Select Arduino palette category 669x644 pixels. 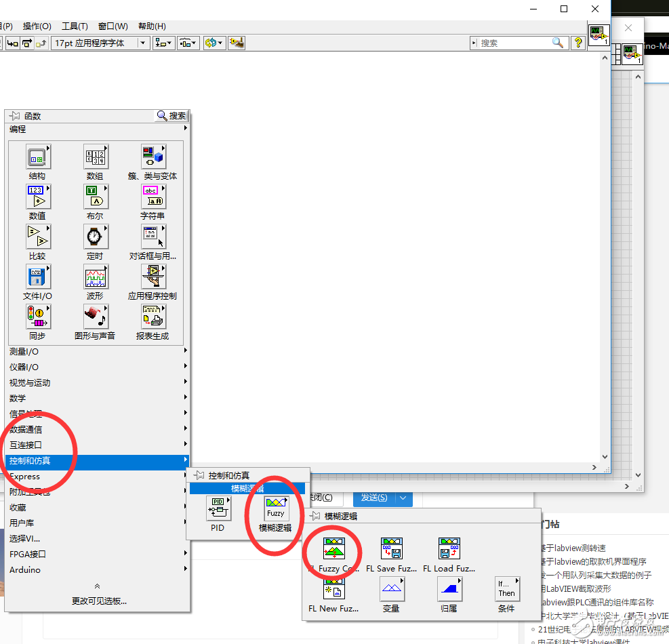pyautogui.click(x=98, y=569)
